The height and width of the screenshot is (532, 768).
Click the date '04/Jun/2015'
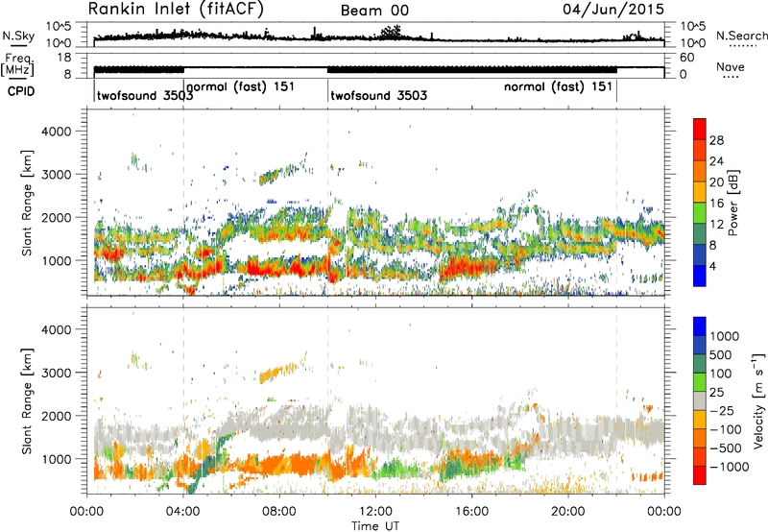click(x=613, y=9)
